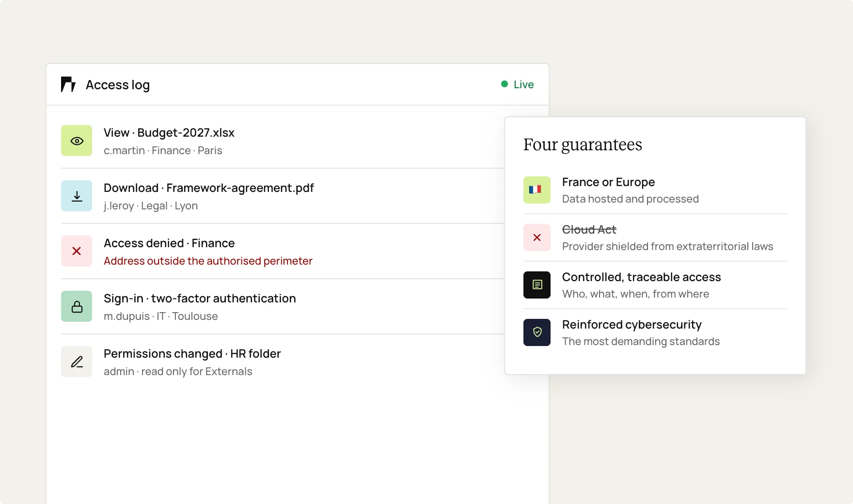Image resolution: width=853 pixels, height=504 pixels.
Task: Click the download arrow icon for Framework-agreement.pdf
Action: pyautogui.click(x=77, y=196)
